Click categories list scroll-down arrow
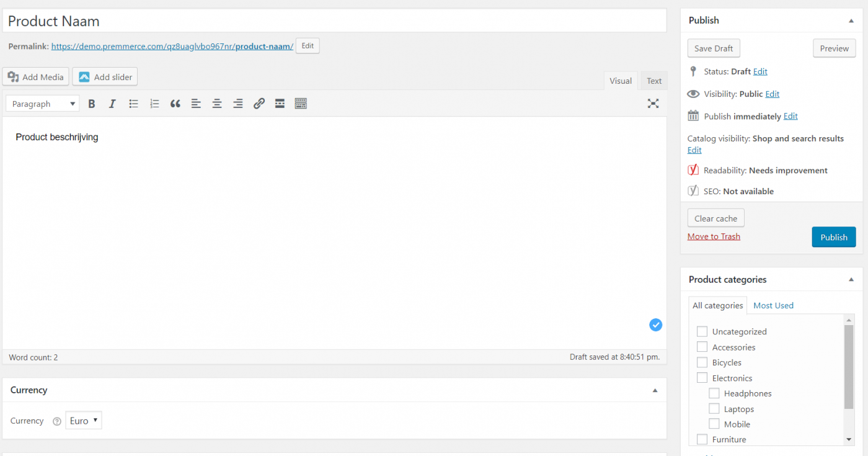The width and height of the screenshot is (868, 456). (849, 440)
